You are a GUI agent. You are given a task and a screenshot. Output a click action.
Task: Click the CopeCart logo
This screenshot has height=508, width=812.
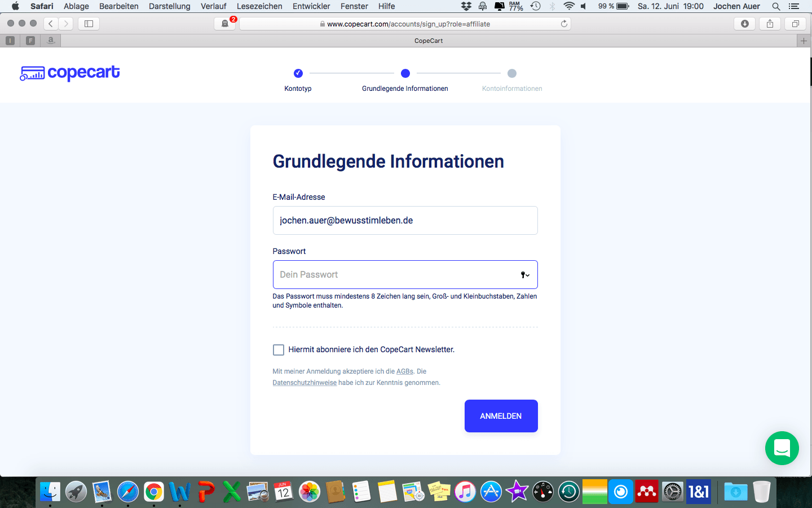pos(70,73)
